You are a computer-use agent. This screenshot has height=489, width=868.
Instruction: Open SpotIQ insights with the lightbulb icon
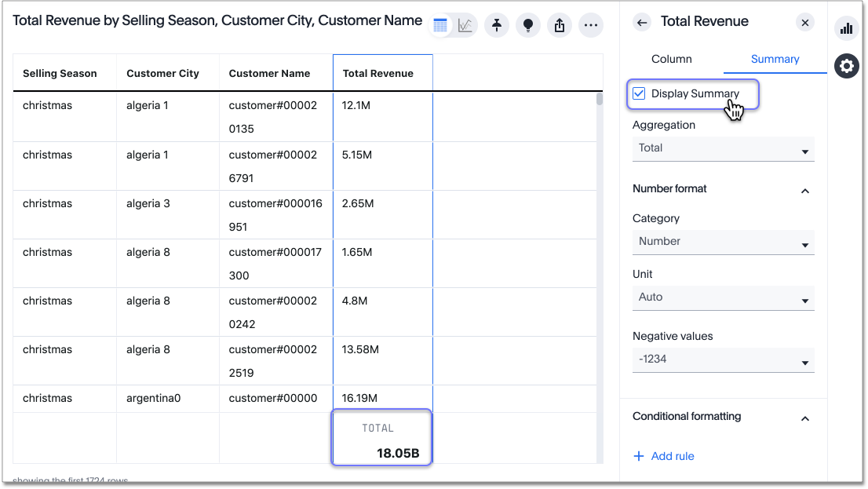click(528, 25)
